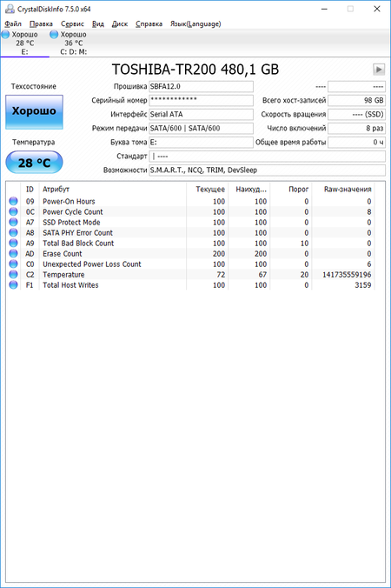Click the blue status orb on E: tab

point(5,35)
